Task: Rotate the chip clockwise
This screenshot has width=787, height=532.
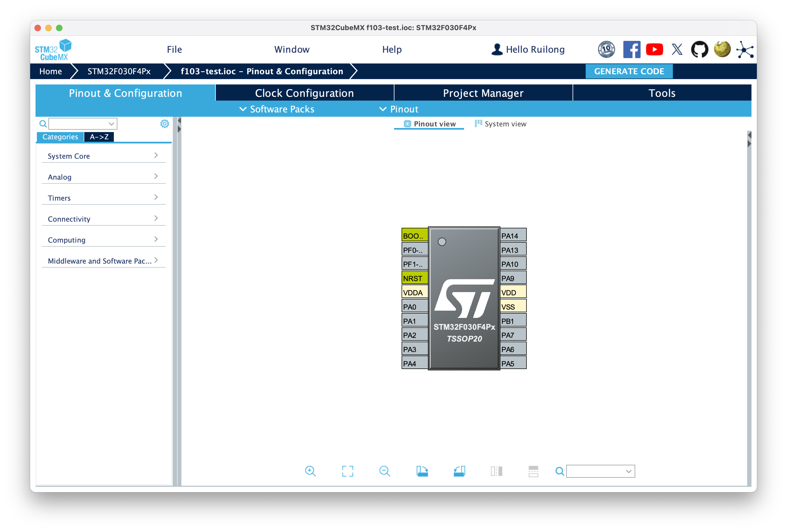Action: tap(422, 471)
